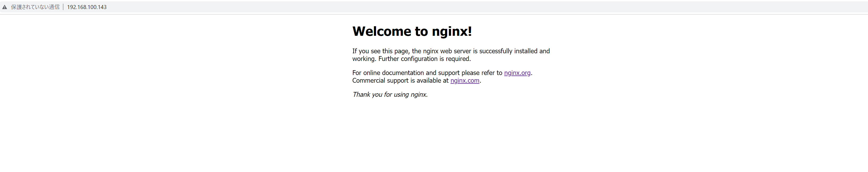Click the words "please refer to" before nginx.org
Image resolution: width=868 pixels, height=172 pixels.
(482, 73)
